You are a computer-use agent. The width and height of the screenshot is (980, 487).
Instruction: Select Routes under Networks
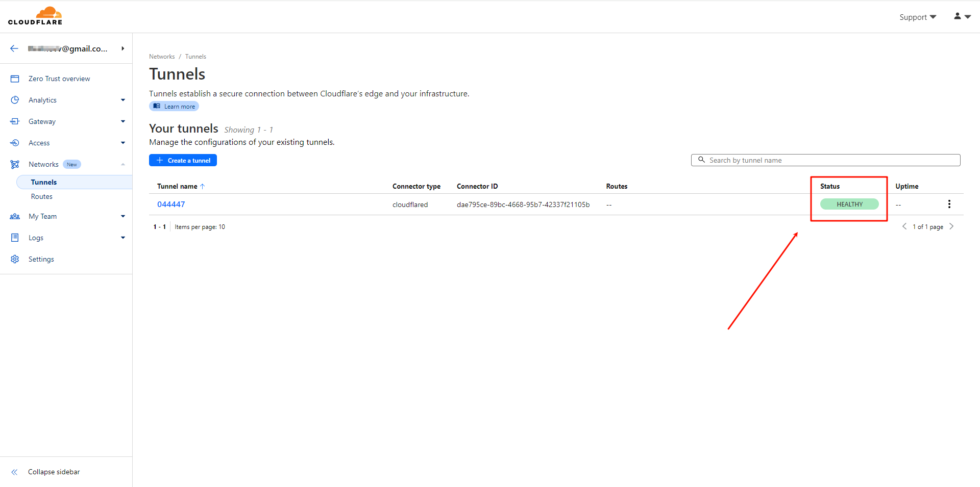(x=42, y=196)
